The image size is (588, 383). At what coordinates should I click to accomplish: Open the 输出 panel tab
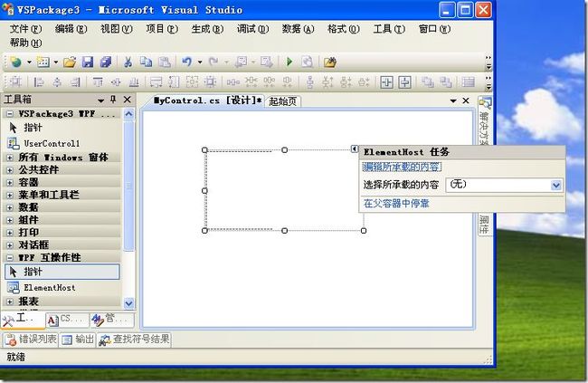(78, 340)
